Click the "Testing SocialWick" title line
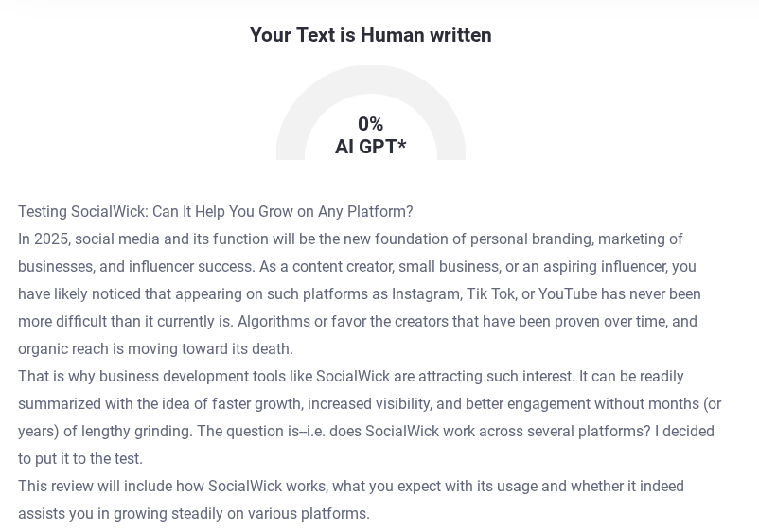Viewport: 759px width, 532px height. point(215,211)
